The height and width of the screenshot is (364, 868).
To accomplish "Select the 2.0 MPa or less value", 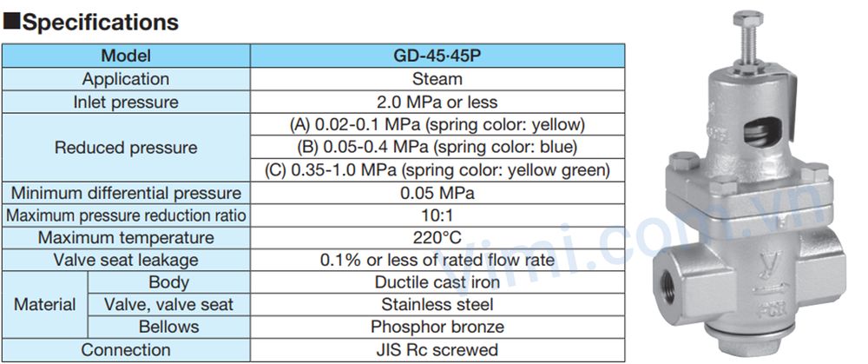I will 437,102.
